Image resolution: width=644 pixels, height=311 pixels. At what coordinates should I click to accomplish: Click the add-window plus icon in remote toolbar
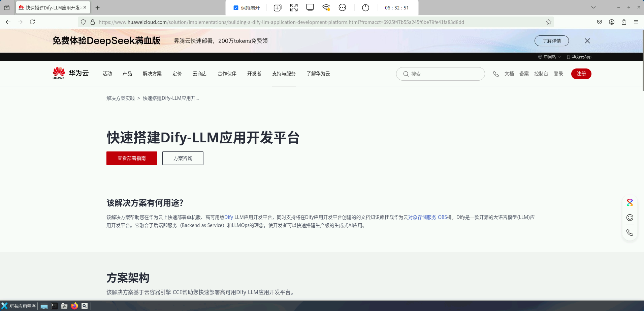[x=277, y=8]
